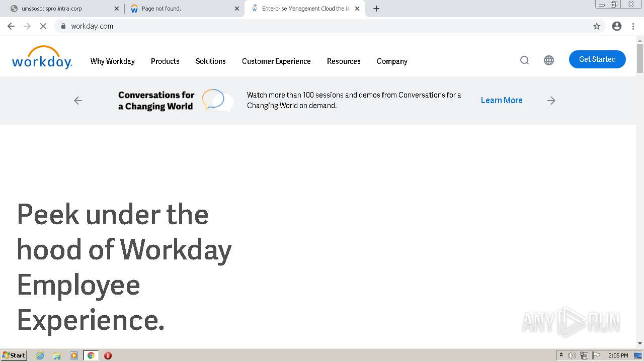Screen dimensions: 644x362
Task: Open the Products menu
Action: pos(165,61)
